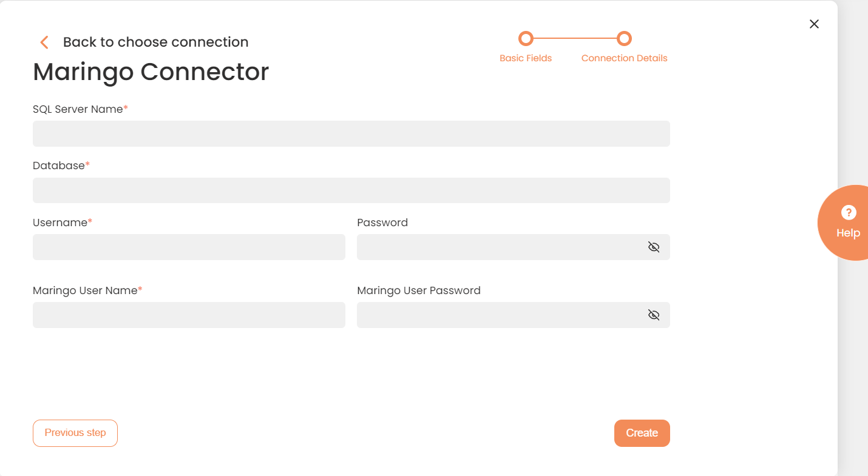Click the Help question mark icon
This screenshot has height=476, width=868.
point(848,212)
